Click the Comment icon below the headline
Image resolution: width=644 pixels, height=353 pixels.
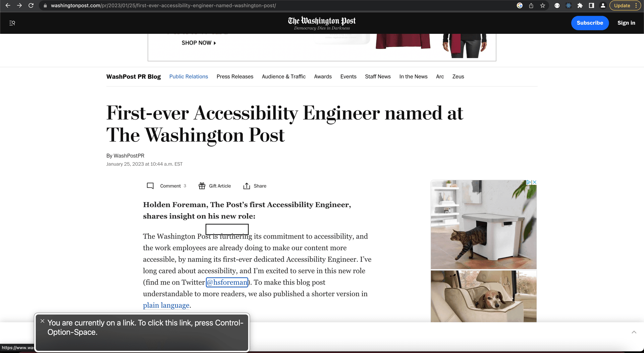150,186
